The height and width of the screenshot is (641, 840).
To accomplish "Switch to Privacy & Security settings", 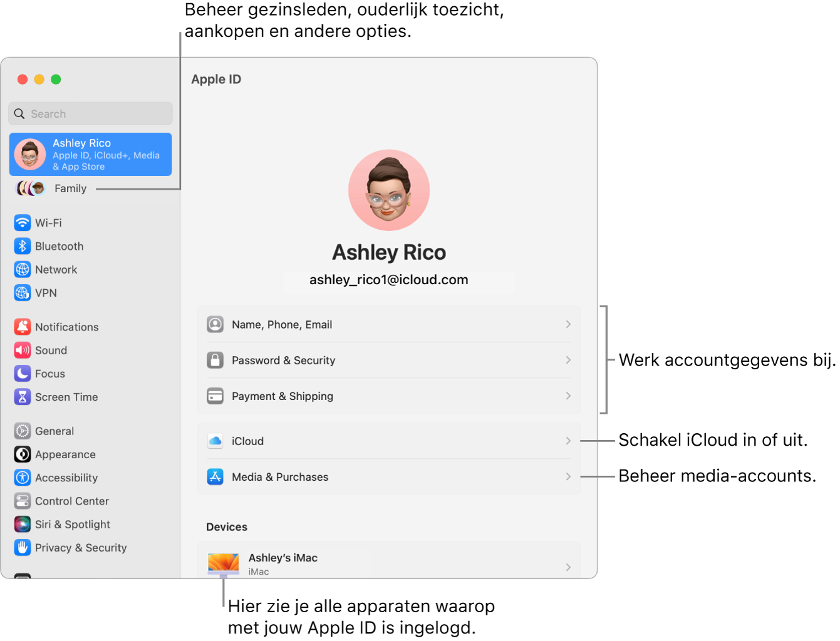I will click(23, 547).
